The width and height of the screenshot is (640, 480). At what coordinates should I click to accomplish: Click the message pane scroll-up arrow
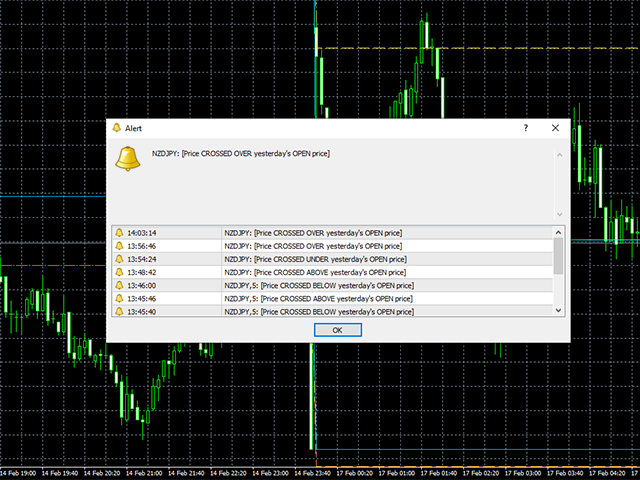[559, 155]
